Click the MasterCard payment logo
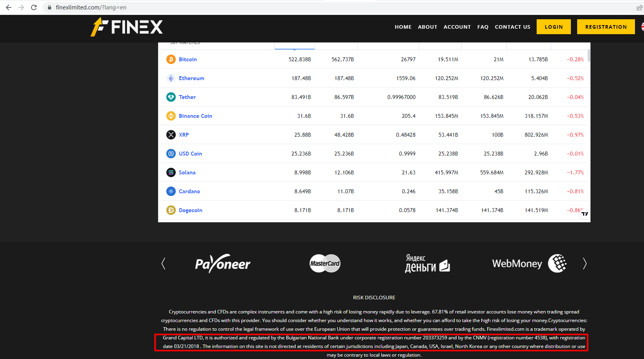Screen dimensions: 644x359 pos(325,264)
